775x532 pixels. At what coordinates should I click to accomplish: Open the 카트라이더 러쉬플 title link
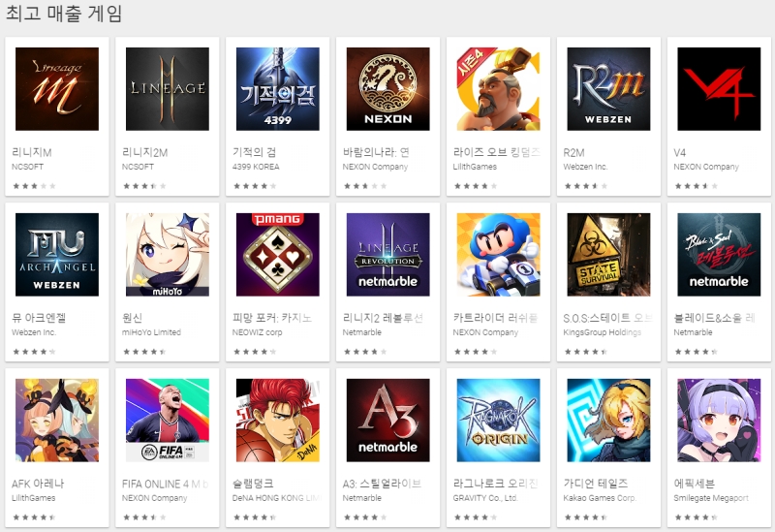pos(496,318)
